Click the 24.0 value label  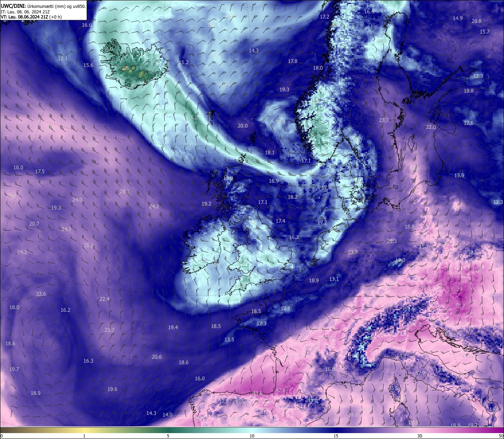point(77,200)
